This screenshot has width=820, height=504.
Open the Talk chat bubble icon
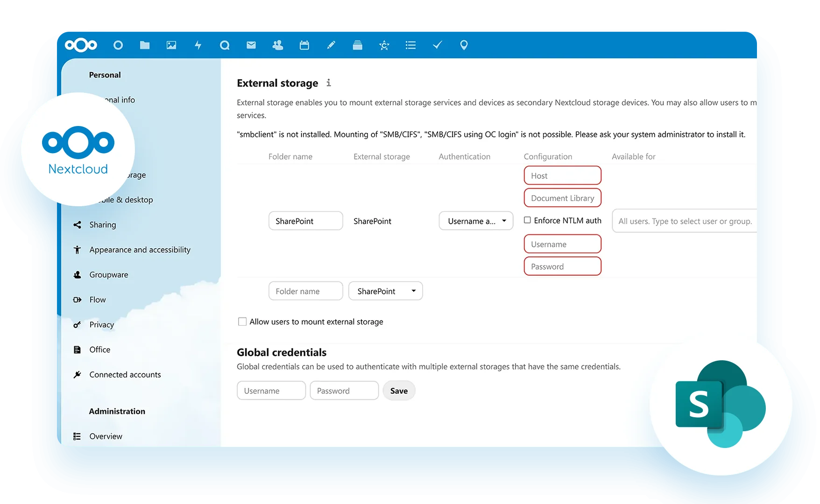click(225, 45)
